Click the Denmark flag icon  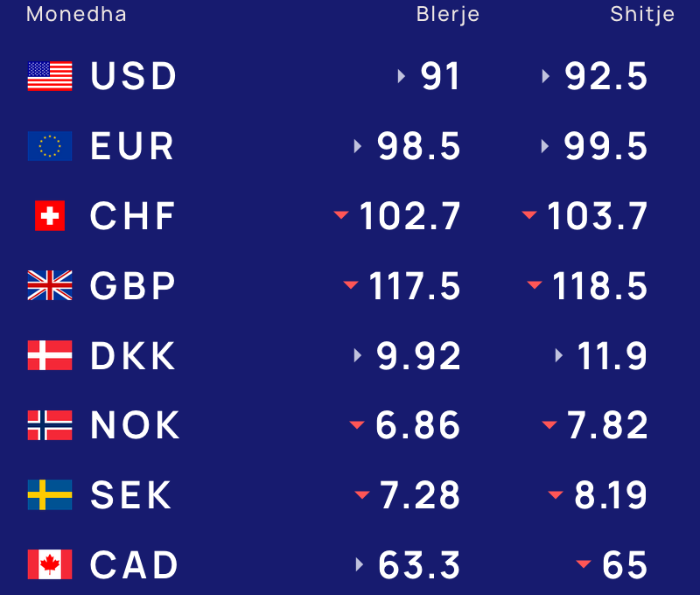(x=50, y=356)
